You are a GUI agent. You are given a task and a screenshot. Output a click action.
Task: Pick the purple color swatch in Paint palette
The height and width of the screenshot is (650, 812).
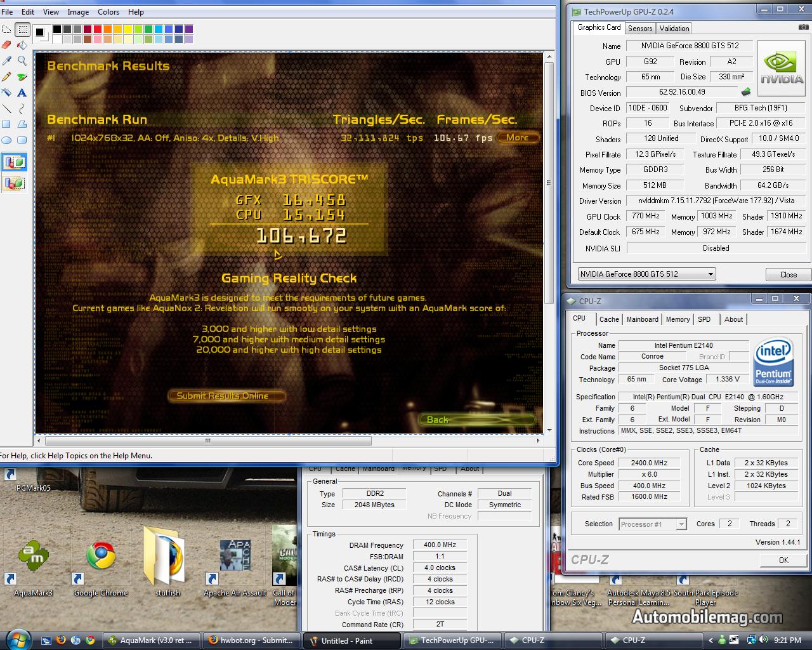click(189, 29)
